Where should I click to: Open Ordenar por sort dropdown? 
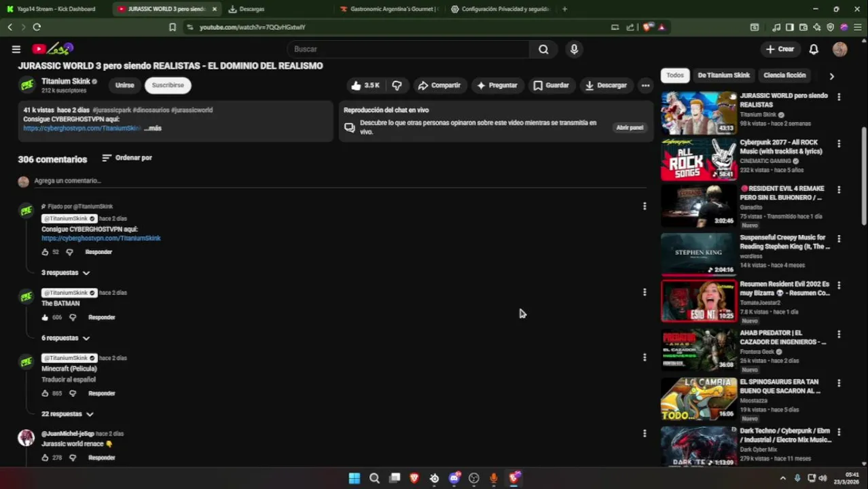[127, 158]
